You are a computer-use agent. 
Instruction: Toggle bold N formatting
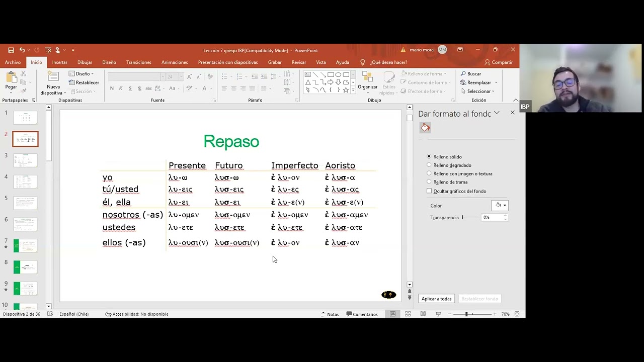[112, 88]
